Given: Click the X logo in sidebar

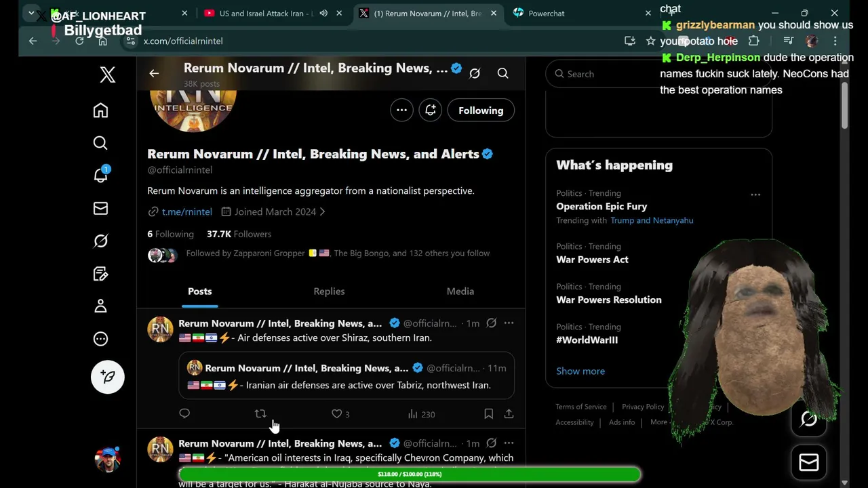Looking at the screenshot, I should (x=107, y=75).
